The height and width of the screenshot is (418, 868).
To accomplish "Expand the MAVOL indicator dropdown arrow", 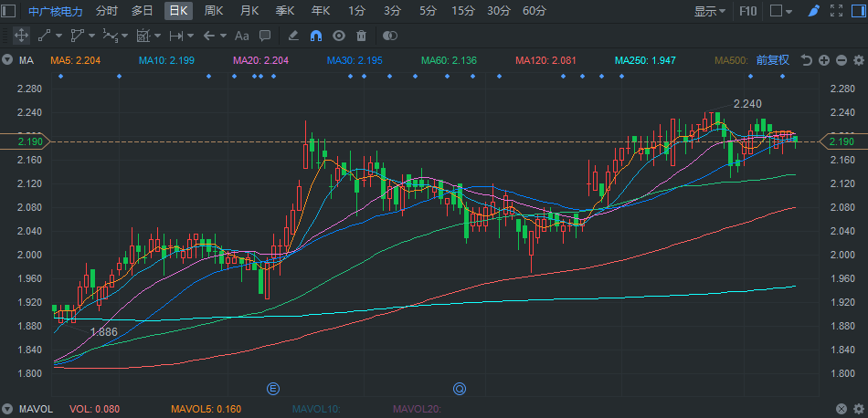I will click(x=8, y=409).
